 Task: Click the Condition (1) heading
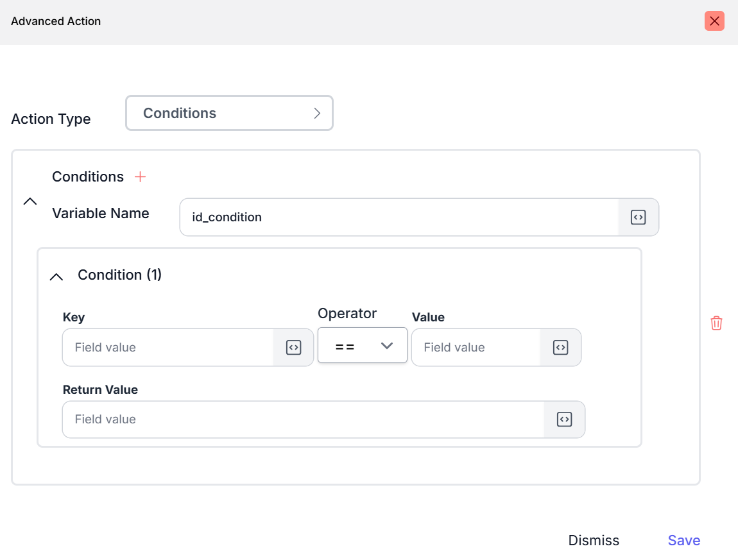point(119,275)
